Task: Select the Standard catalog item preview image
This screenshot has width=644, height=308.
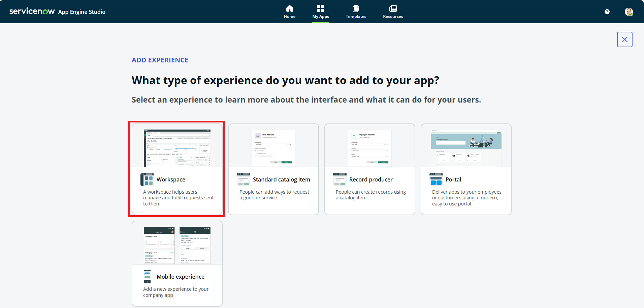Action: 273,148
